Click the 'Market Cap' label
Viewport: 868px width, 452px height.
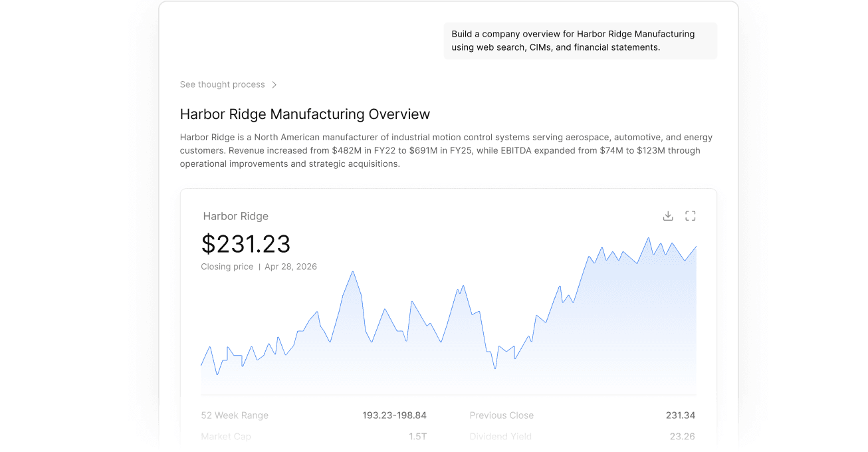pyautogui.click(x=226, y=437)
